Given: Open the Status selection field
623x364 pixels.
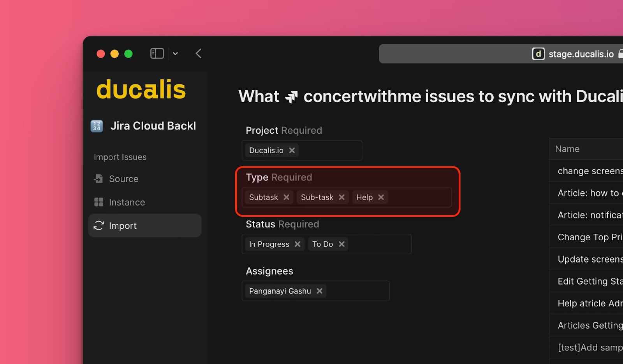Looking at the screenshot, I should 326,244.
